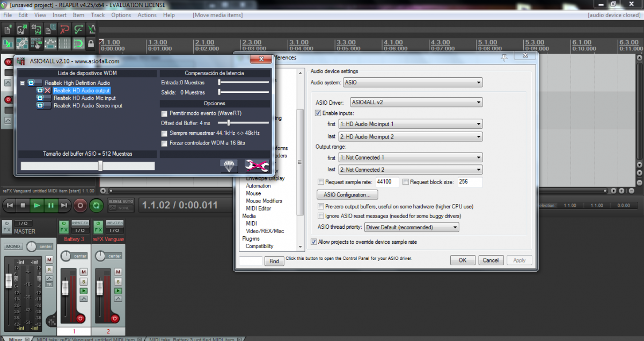Click the Record transport button
Image resolution: width=644 pixels, height=341 pixels.
pos(80,205)
